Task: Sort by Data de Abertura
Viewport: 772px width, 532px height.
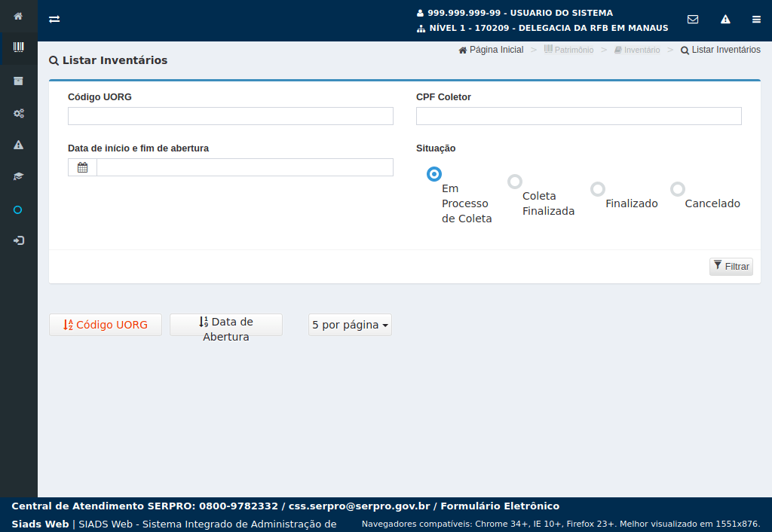Action: click(x=226, y=325)
